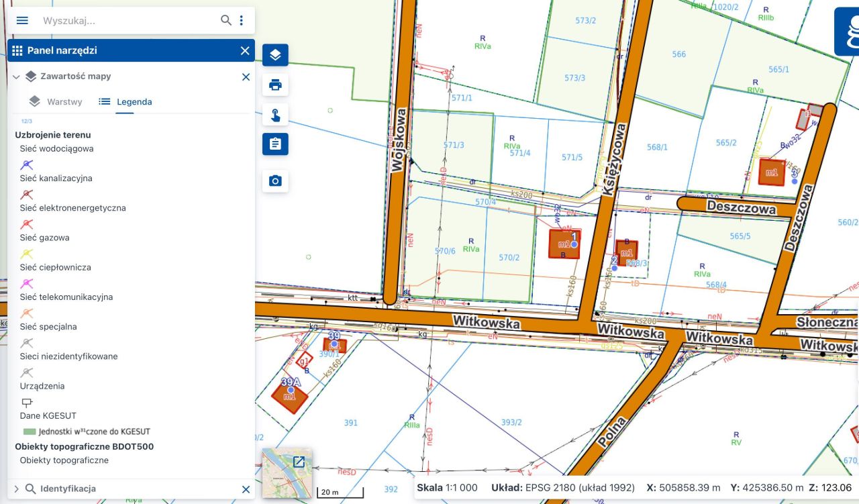This screenshot has width=859, height=504.
Task: Expand the Identyfikacja section
Action: pyautogui.click(x=16, y=489)
